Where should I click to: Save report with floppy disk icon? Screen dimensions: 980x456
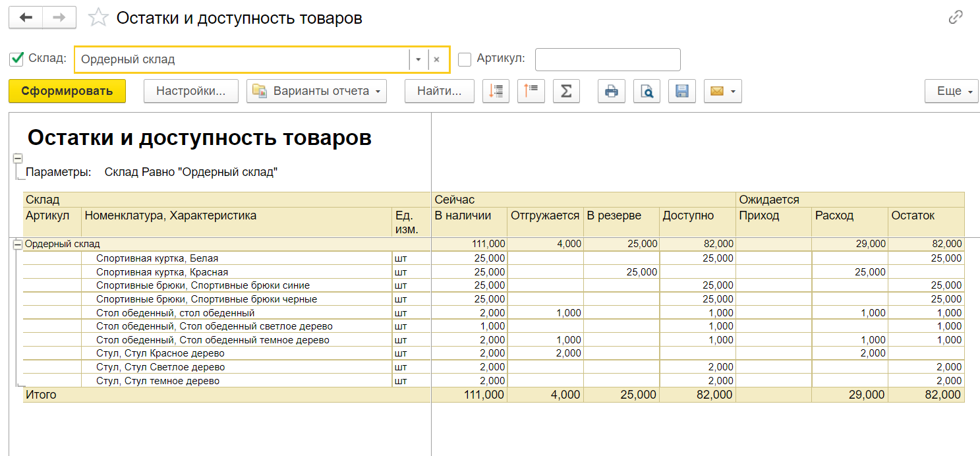point(681,91)
